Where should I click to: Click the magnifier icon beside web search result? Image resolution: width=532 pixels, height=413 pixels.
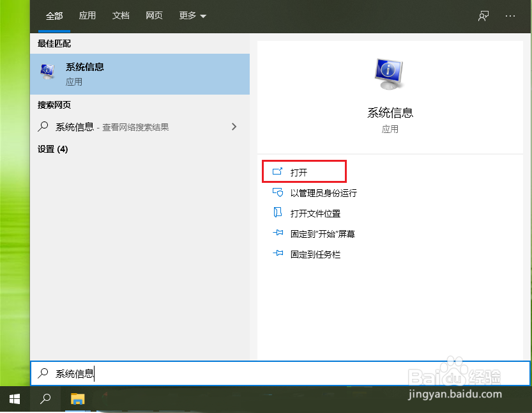[43, 127]
